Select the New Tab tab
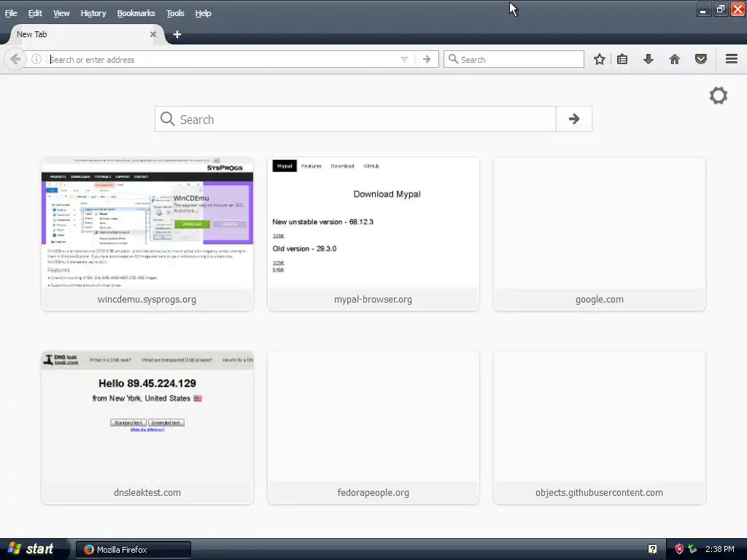This screenshot has width=747, height=560. click(x=87, y=34)
